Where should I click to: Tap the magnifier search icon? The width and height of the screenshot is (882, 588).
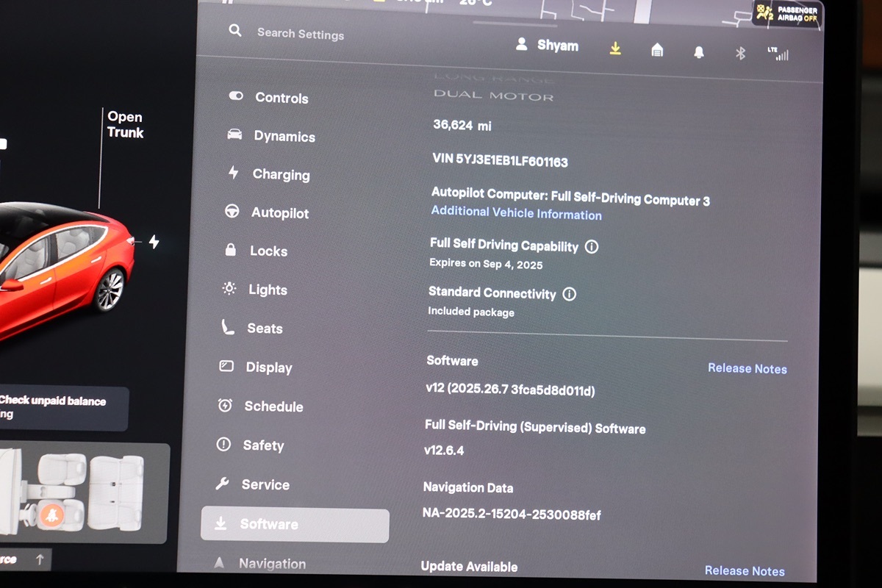tap(235, 31)
